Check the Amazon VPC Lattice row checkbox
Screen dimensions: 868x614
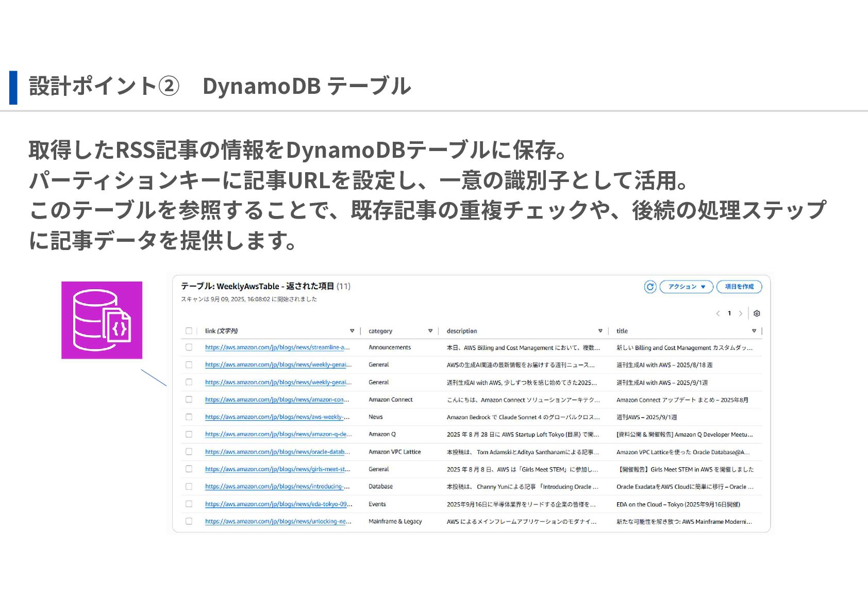tap(189, 452)
